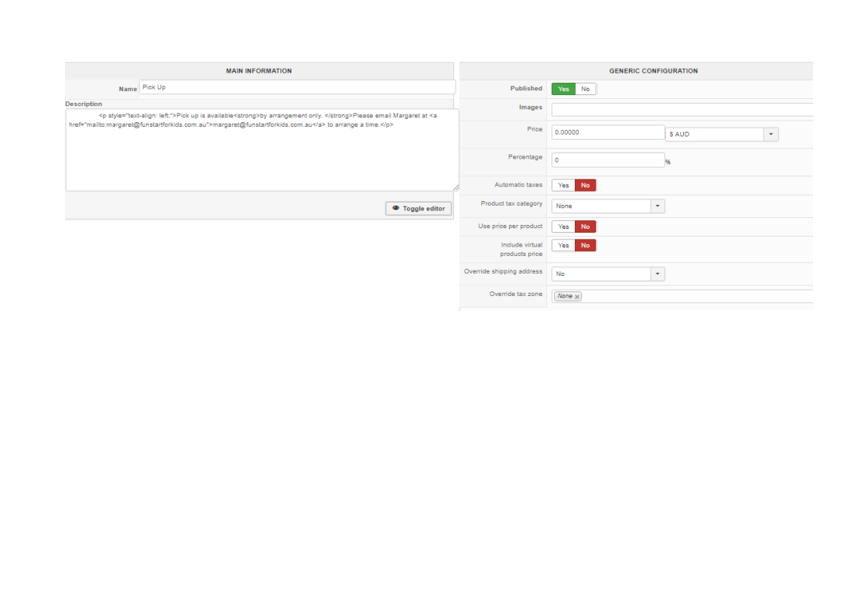Enable Automatic taxes with Yes
The image size is (868, 613).
tap(563, 186)
